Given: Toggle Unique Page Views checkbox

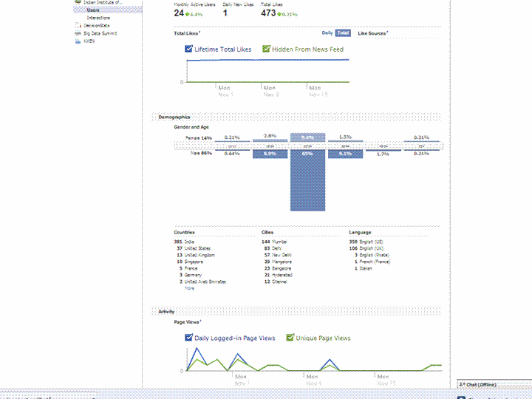Looking at the screenshot, I should click(x=290, y=338).
